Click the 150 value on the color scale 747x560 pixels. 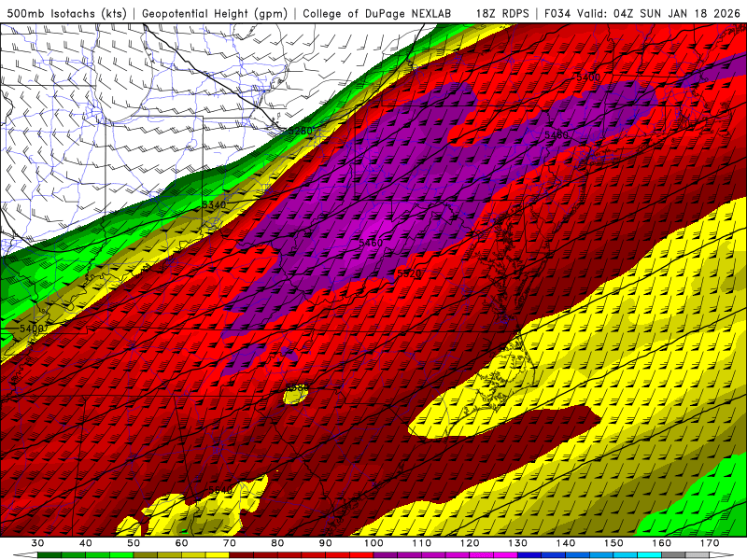613,543
